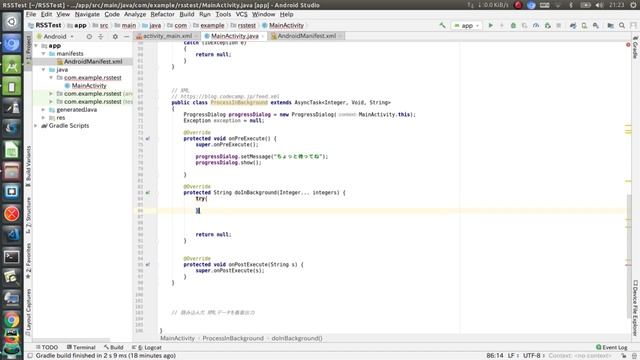Open the Terminal tool window
Image resolution: width=640 pixels, height=360 pixels.
click(81, 347)
